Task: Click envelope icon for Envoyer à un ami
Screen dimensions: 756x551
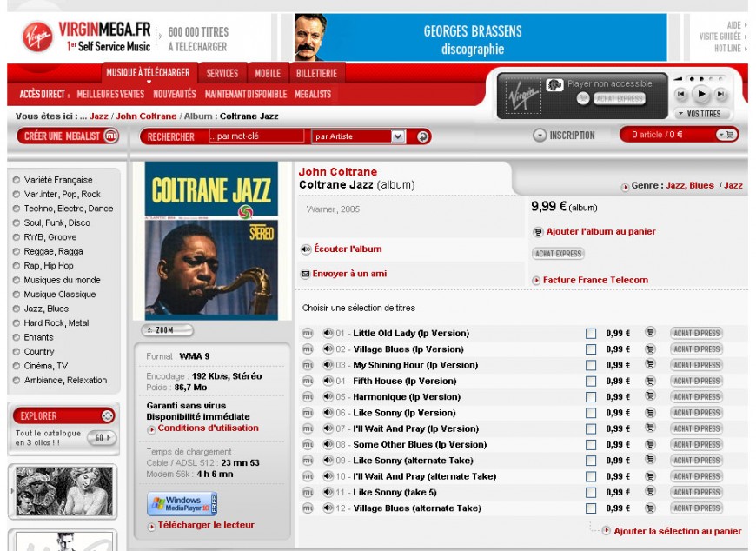Action: (306, 274)
